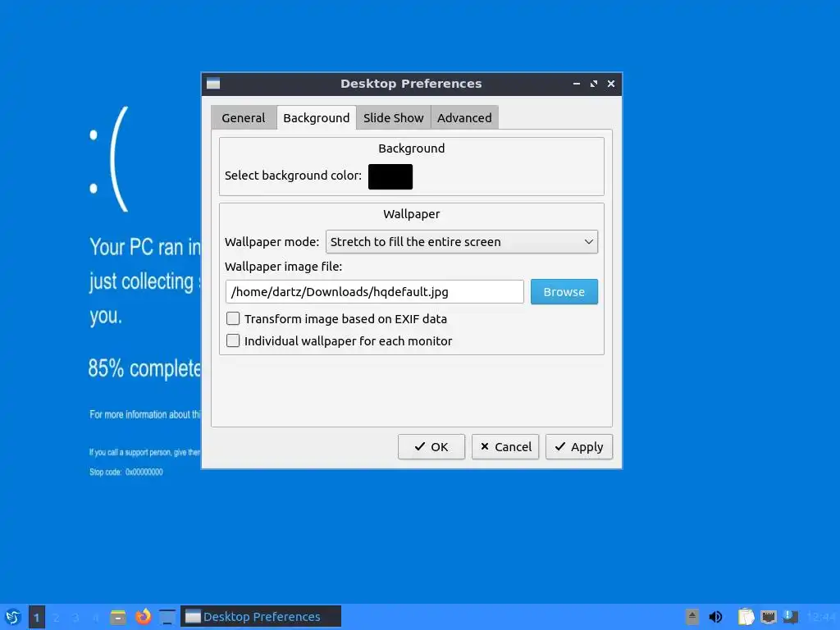Open the update notifier tray icon

[791, 617]
